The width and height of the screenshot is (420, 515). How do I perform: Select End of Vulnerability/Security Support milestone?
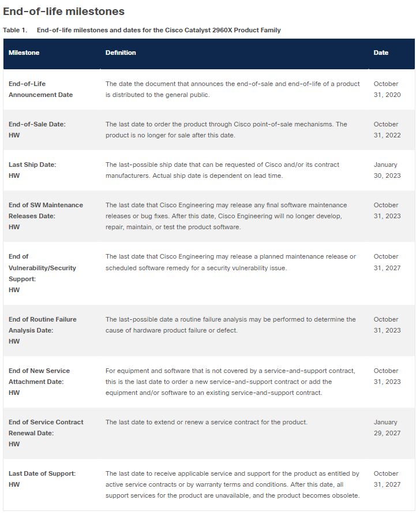[42, 273]
